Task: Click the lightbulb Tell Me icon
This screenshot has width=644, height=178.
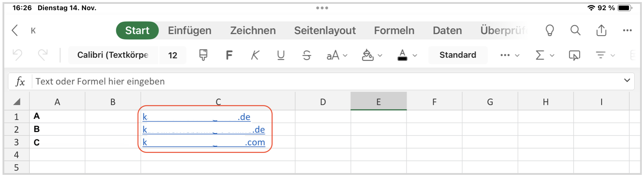Action: 549,30
